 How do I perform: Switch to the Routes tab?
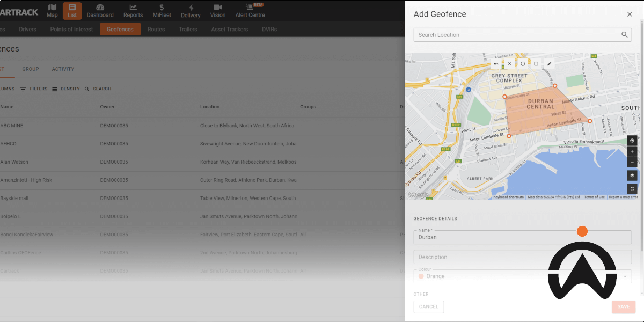[156, 30]
